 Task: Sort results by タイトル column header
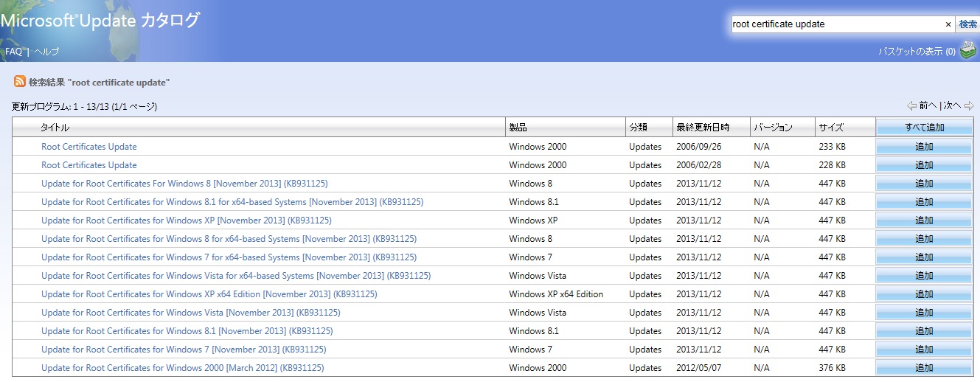[x=55, y=128]
